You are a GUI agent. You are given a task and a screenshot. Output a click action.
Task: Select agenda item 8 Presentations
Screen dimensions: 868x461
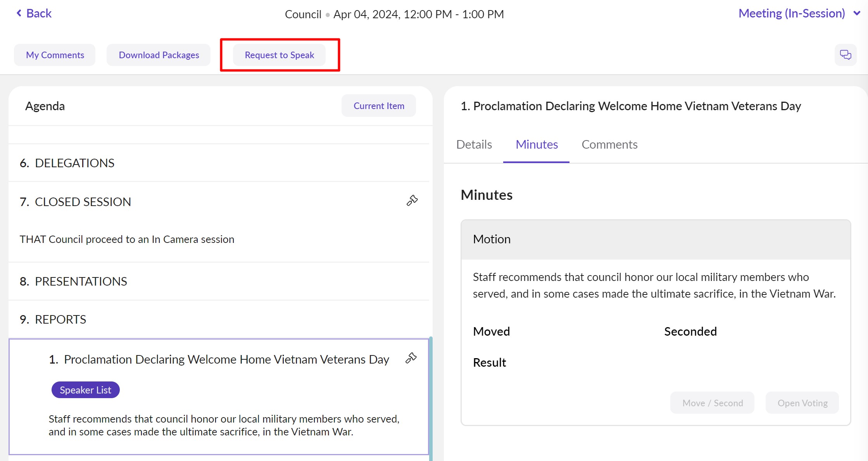81,281
